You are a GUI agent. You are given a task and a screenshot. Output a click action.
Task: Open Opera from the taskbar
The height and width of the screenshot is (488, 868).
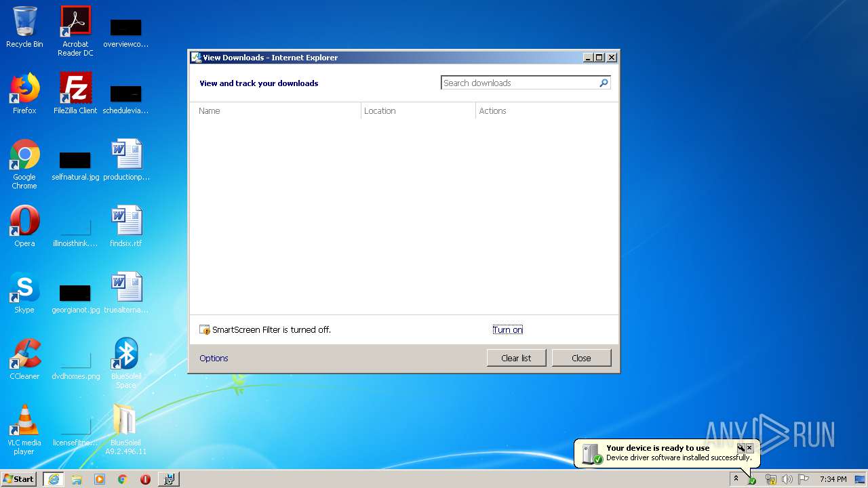pyautogui.click(x=145, y=479)
